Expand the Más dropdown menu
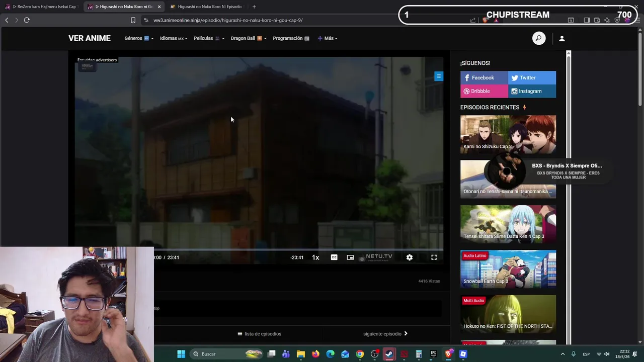 (x=328, y=38)
